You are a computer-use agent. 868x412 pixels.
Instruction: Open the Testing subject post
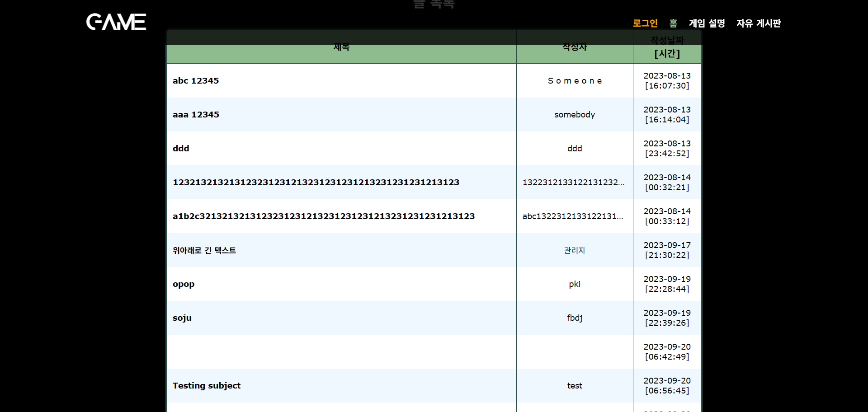coord(207,386)
